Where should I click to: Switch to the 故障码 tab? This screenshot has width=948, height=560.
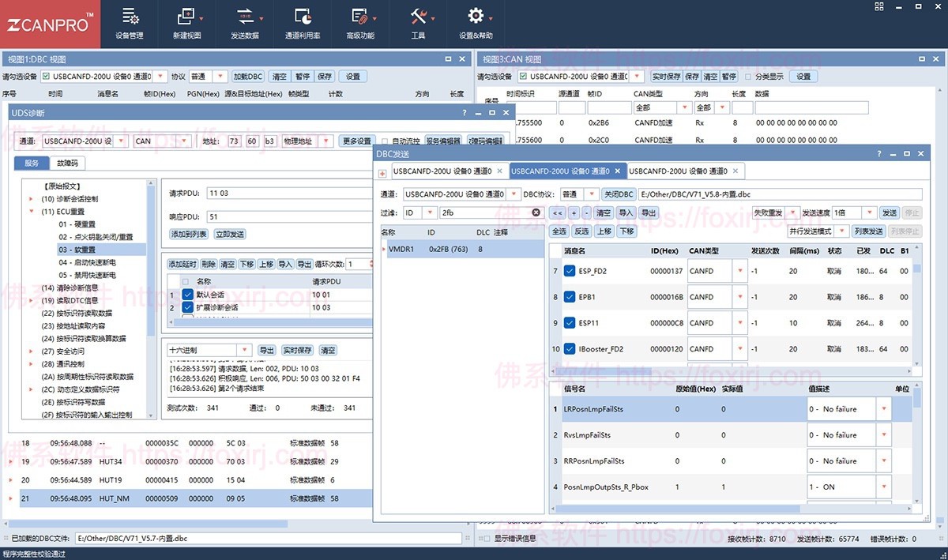pos(66,163)
